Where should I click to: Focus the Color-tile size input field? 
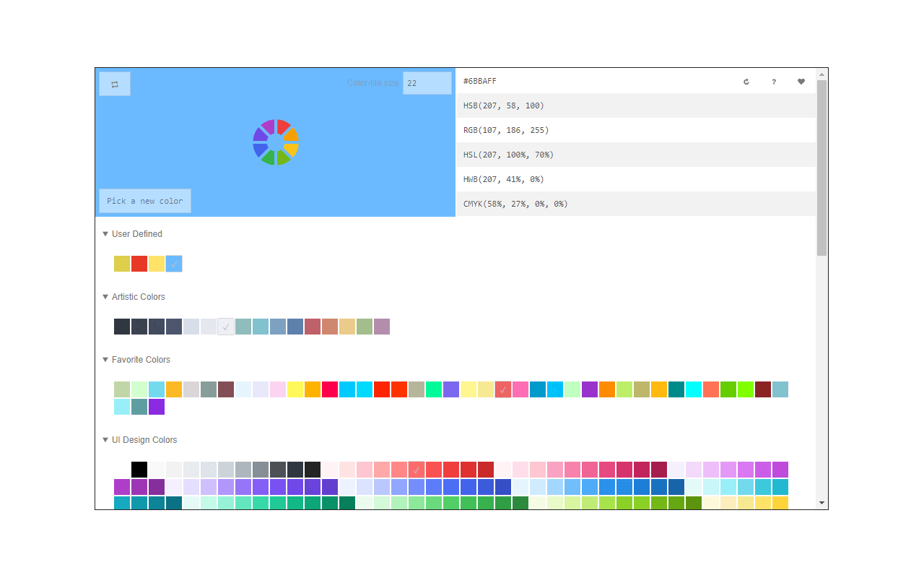pyautogui.click(x=427, y=83)
